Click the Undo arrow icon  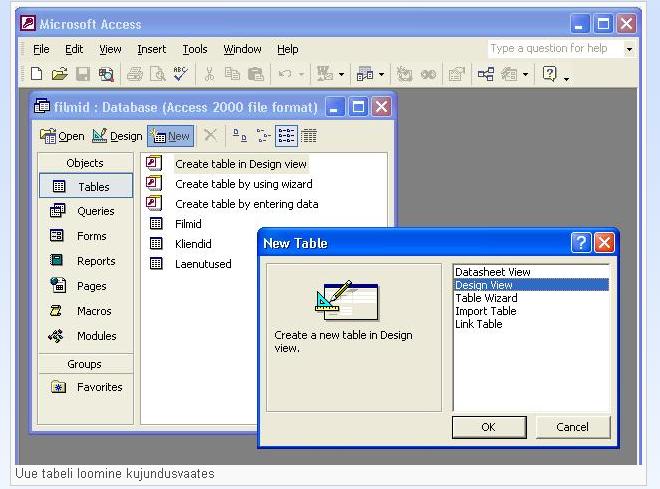point(285,74)
